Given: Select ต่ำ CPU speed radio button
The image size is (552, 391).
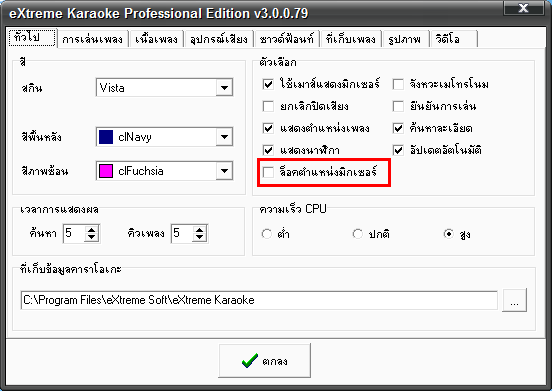Looking at the screenshot, I should (x=267, y=234).
